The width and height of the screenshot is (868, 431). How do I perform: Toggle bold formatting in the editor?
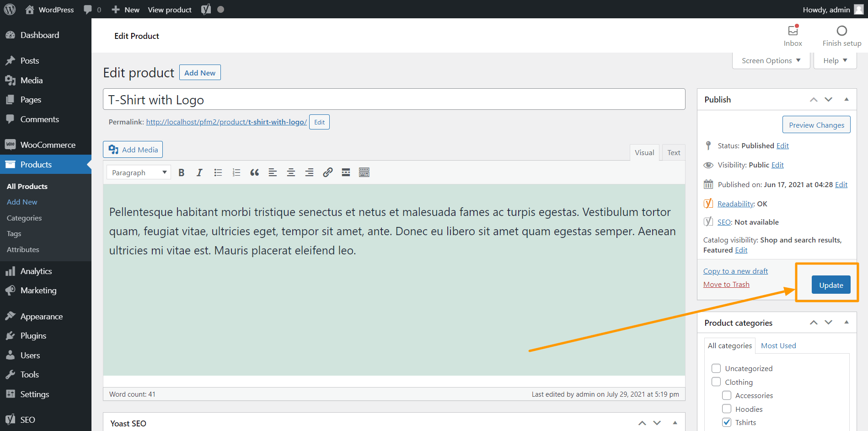point(182,172)
